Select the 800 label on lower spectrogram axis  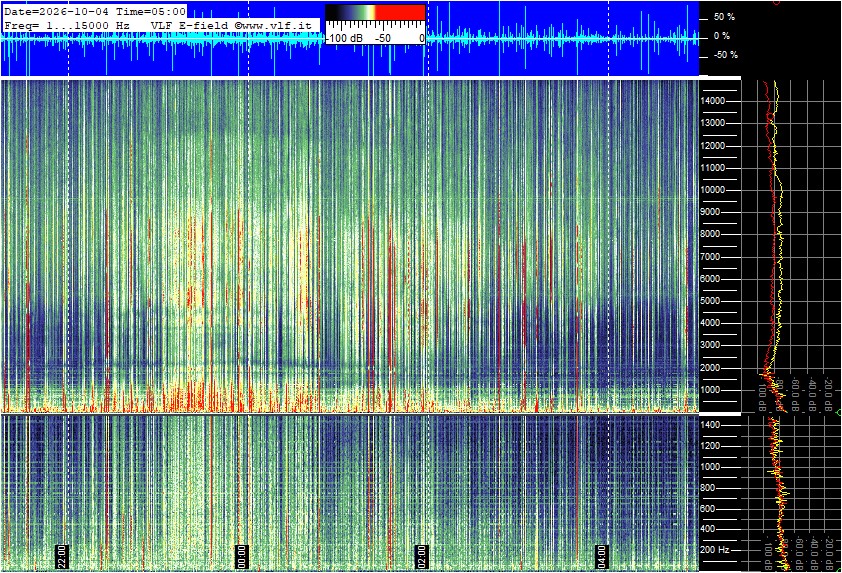708,488
